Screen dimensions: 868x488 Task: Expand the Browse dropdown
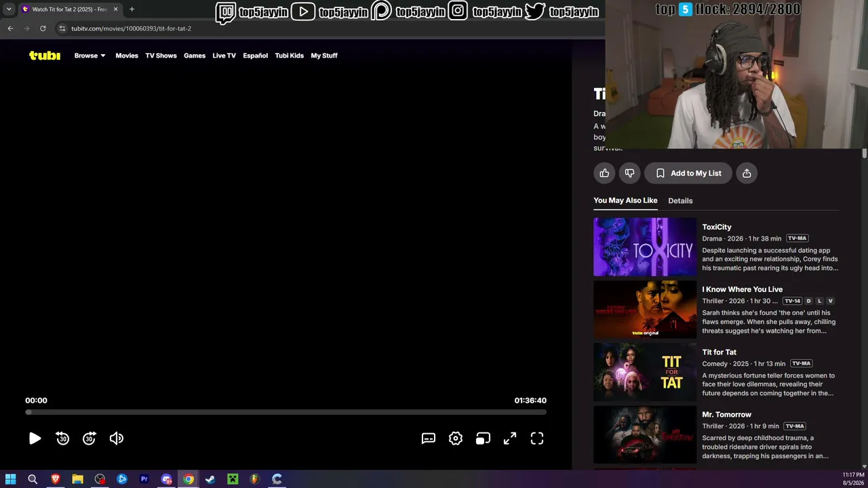[x=90, y=56]
